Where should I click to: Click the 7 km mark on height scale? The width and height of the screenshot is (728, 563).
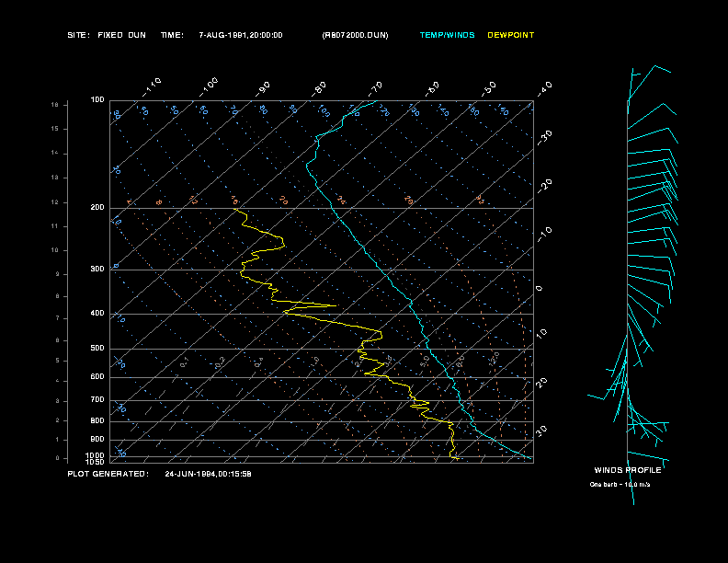pyautogui.click(x=58, y=318)
